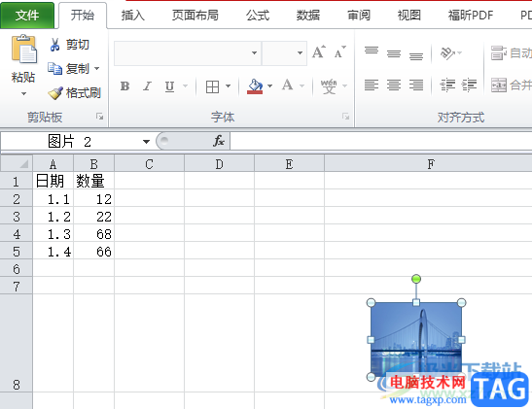Viewport: 532px width, 409px height.
Task: Open clipboard group dialog launcher
Action: coord(99,117)
